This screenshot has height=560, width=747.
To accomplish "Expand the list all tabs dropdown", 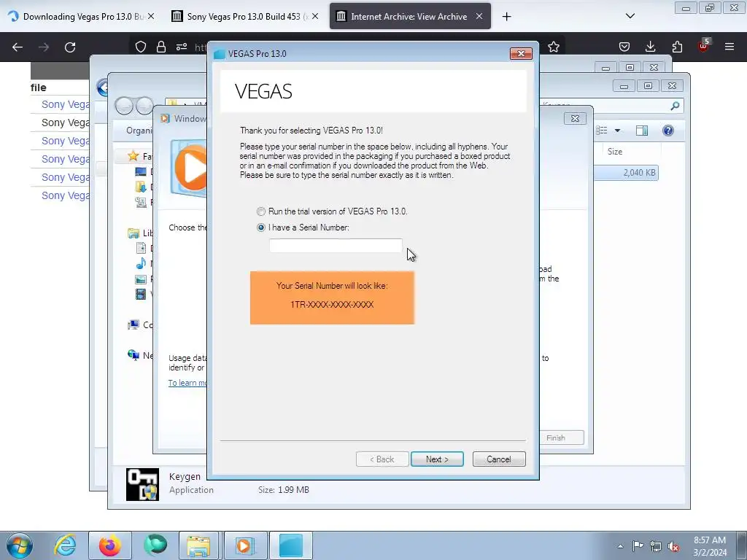I will click(x=630, y=16).
